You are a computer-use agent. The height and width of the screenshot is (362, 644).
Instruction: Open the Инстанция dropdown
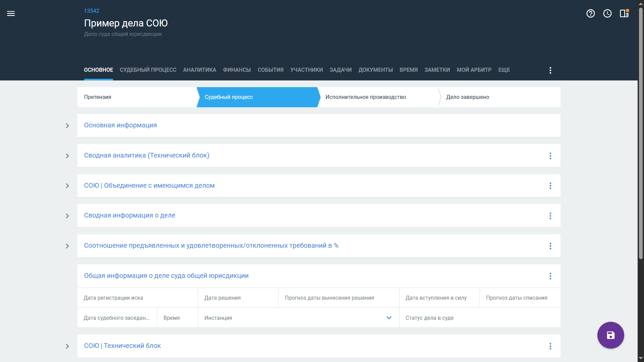point(389,318)
